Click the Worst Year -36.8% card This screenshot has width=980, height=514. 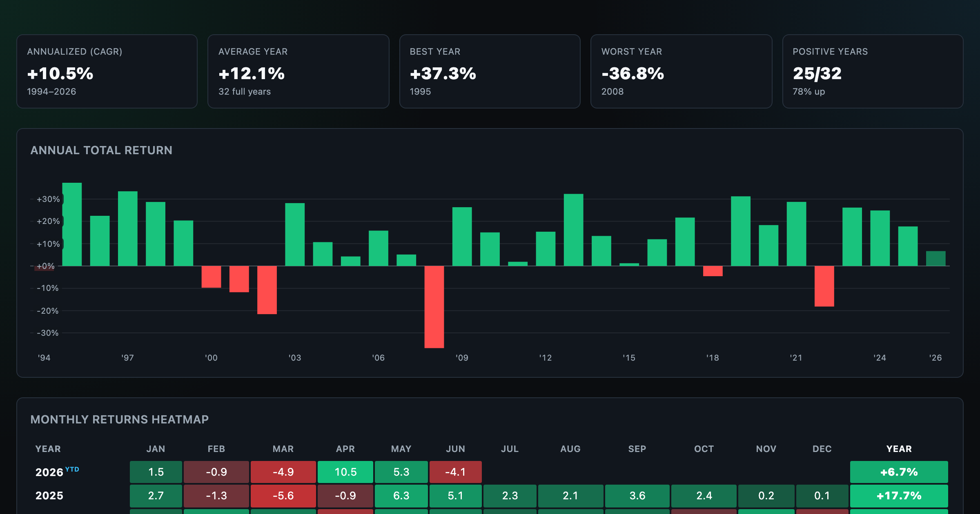coord(682,71)
